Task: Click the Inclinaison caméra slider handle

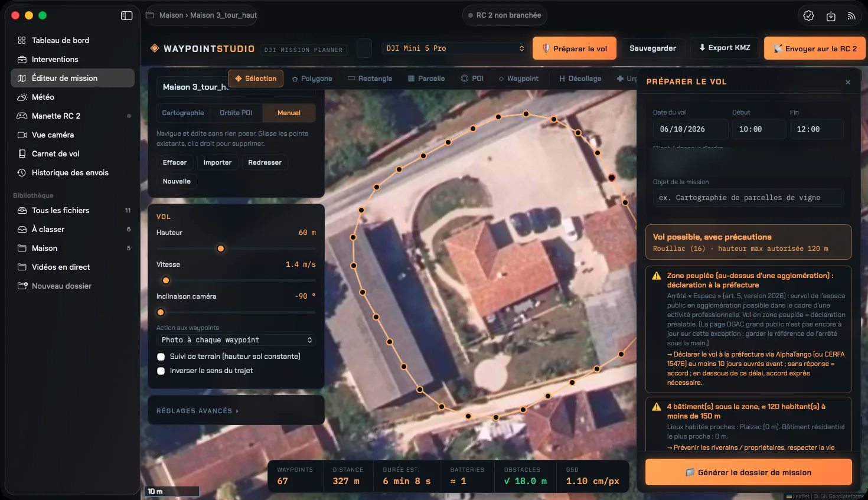Action: pos(161,312)
